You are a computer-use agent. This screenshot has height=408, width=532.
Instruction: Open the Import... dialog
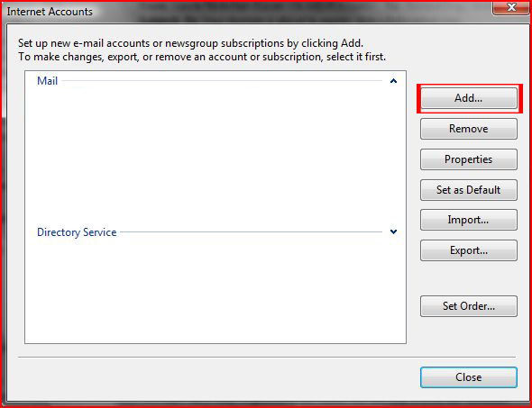tap(469, 220)
